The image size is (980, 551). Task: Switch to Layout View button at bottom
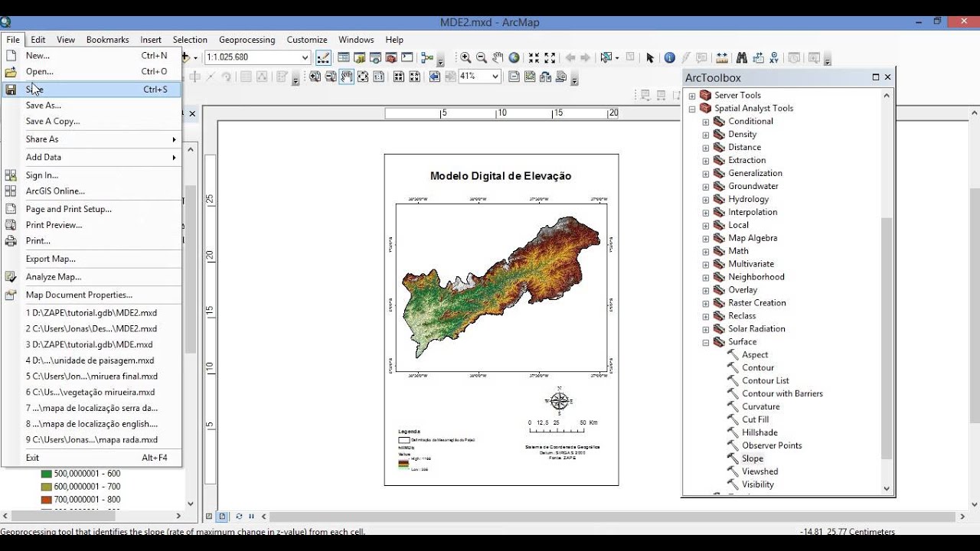click(x=222, y=517)
